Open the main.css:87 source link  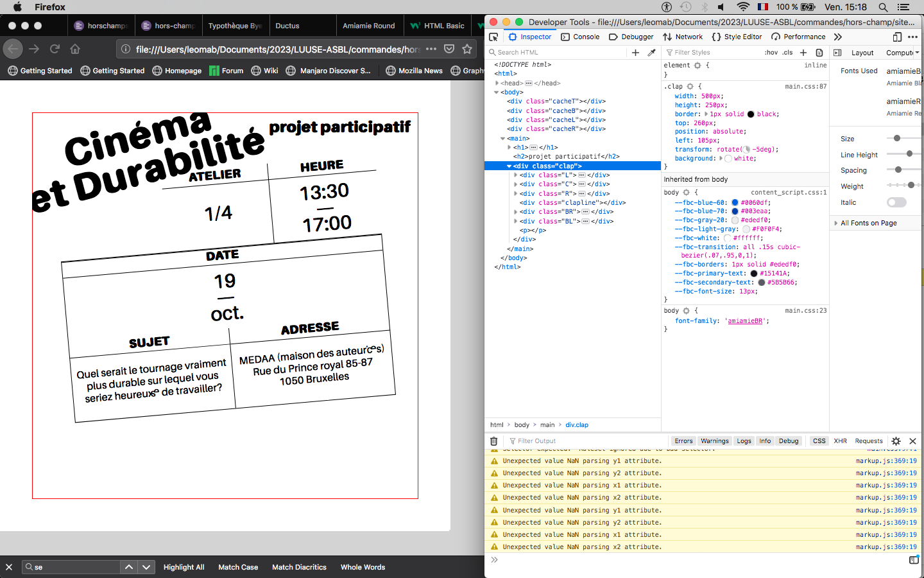[805, 86]
